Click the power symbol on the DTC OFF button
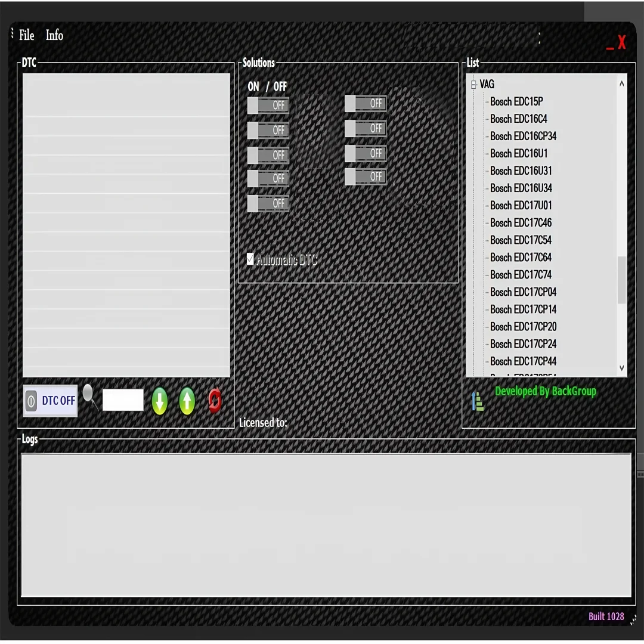The width and height of the screenshot is (644, 644). point(30,401)
